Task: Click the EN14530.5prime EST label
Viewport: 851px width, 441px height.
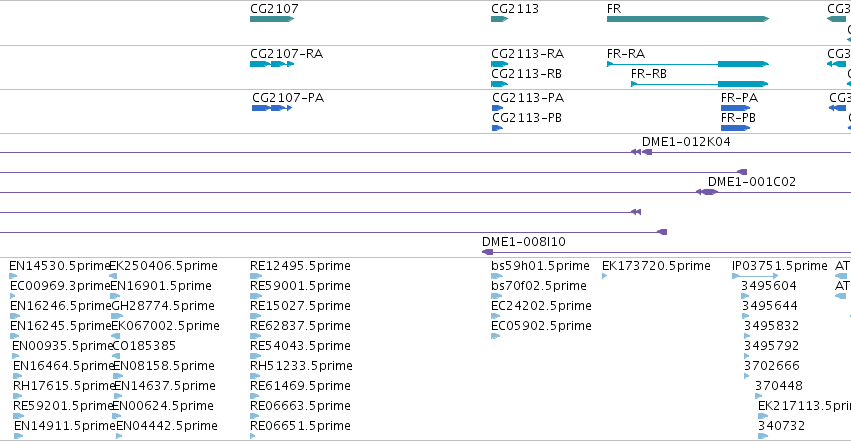Action: tap(60, 266)
